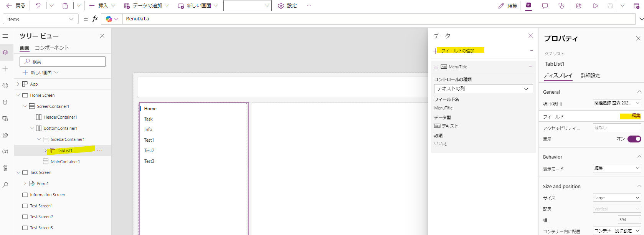Close the データ panel
Image resolution: width=644 pixels, height=235 pixels.
click(530, 36)
